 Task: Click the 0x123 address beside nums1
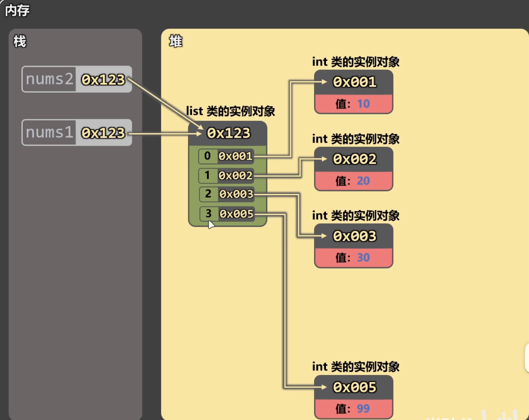103,133
